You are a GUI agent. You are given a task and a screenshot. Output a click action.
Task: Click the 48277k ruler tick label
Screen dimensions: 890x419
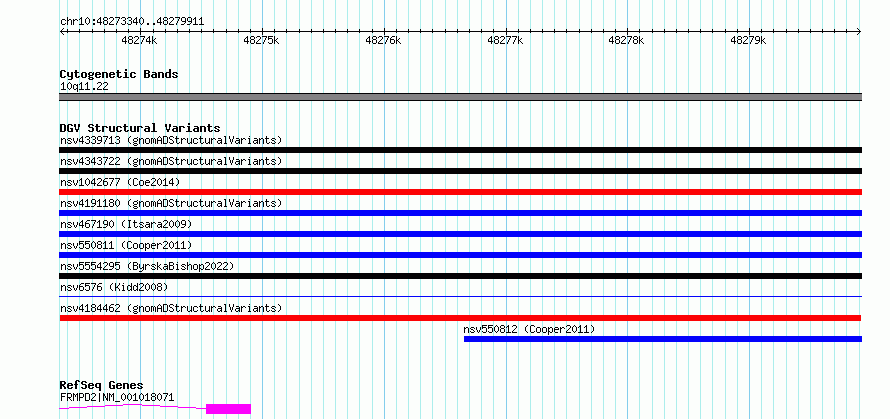505,41
